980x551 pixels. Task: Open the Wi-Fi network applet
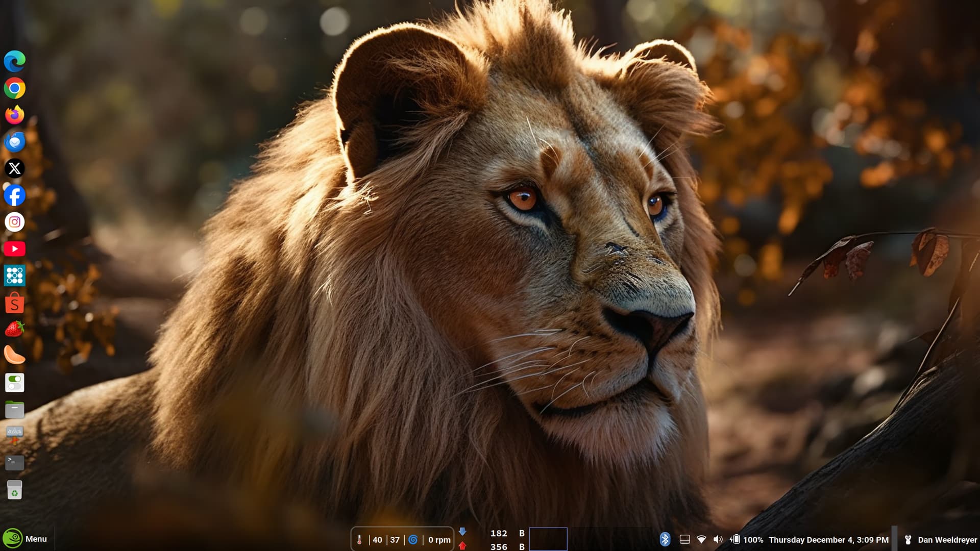(x=701, y=539)
